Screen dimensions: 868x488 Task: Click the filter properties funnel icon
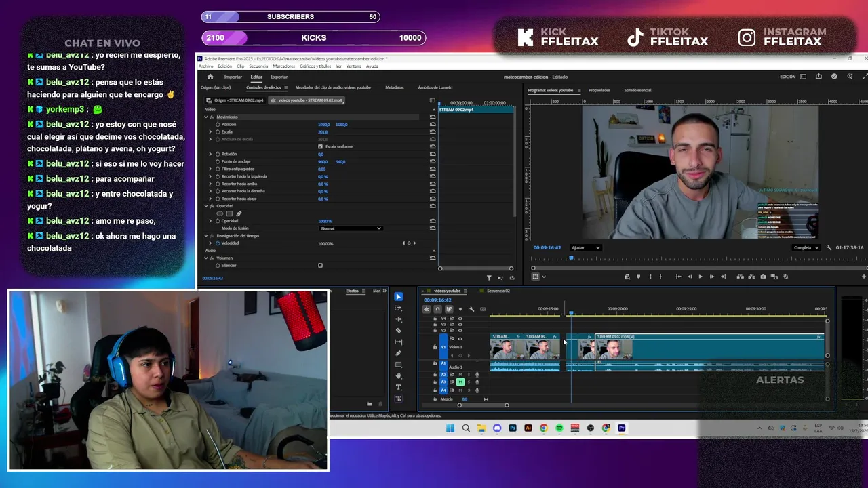point(489,277)
